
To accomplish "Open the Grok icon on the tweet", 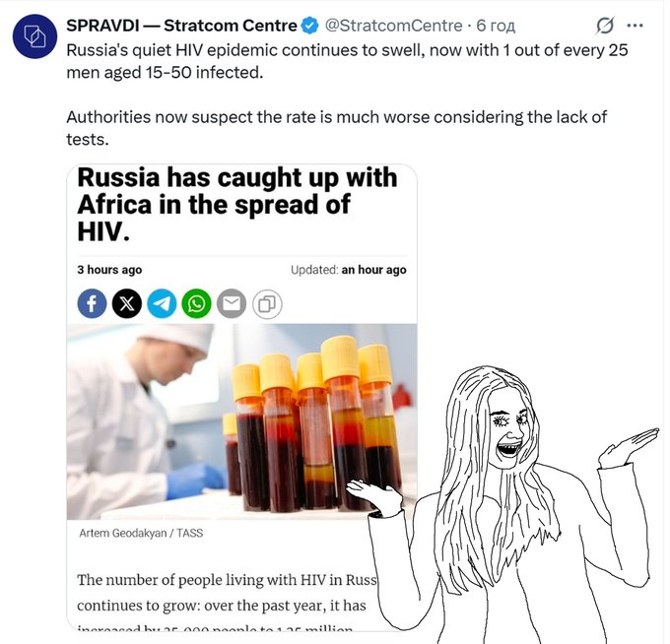I will pos(606,26).
